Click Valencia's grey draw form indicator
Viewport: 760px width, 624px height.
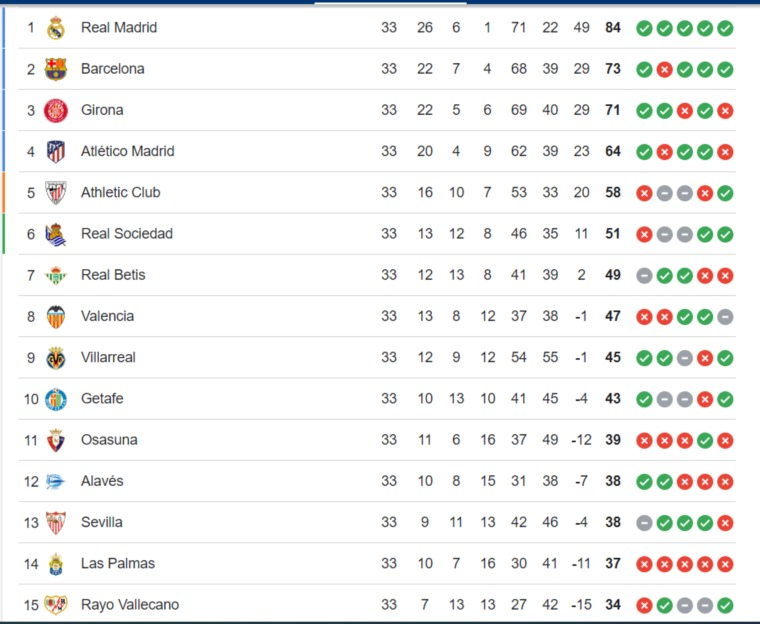point(725,317)
